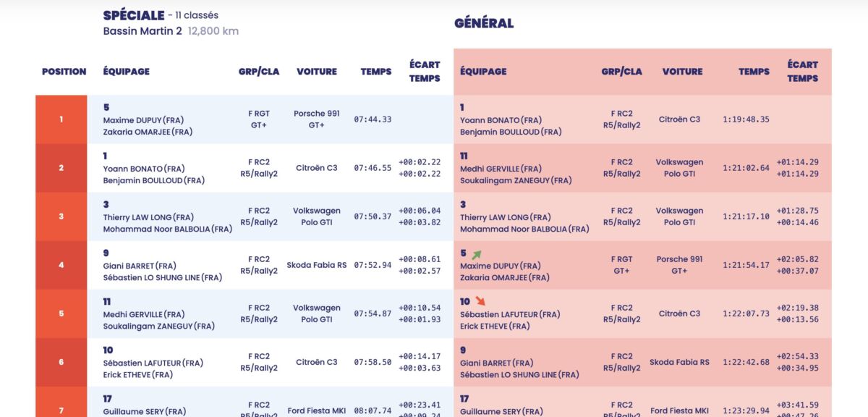Select the red position 1 cell
The image size is (868, 417).
coord(61,119)
